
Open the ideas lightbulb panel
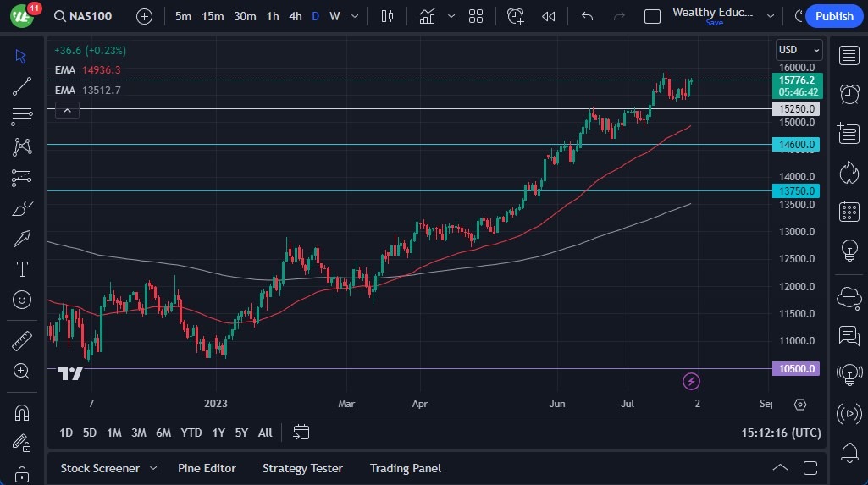click(849, 251)
